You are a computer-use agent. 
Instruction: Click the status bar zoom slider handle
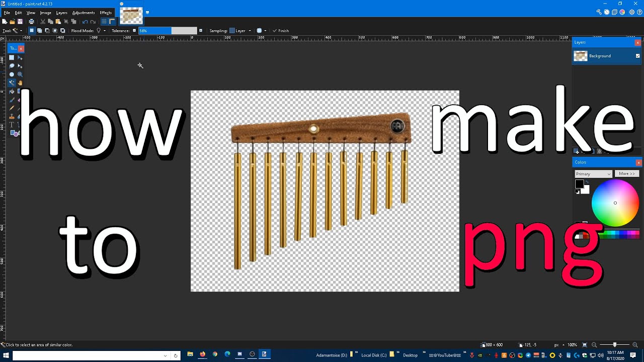[x=614, y=345]
